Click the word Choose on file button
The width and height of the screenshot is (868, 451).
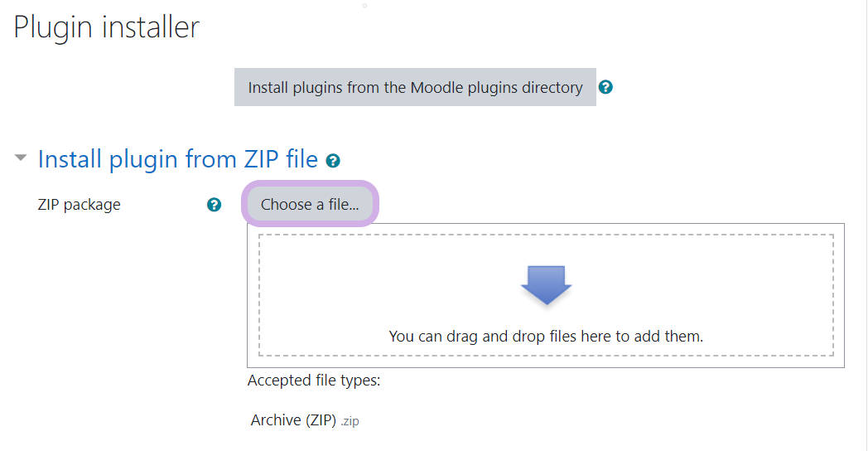286,205
